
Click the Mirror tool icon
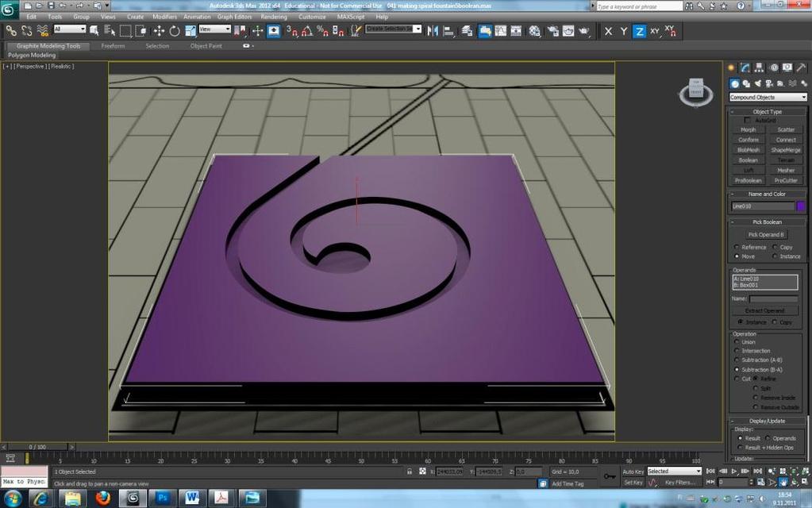pos(433,31)
